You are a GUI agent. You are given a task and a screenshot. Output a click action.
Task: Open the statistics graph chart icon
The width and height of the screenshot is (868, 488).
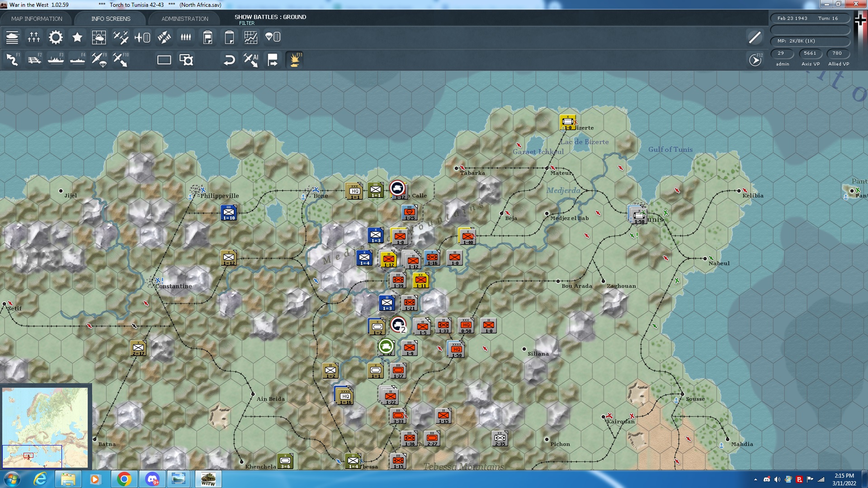(x=251, y=37)
